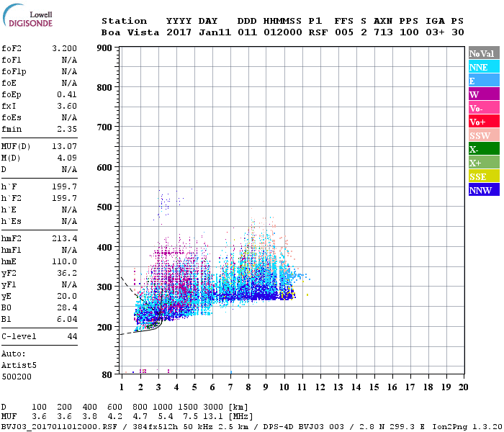Select the hmF2 value 213.4
This screenshot has height=432, width=504.
pos(64,237)
